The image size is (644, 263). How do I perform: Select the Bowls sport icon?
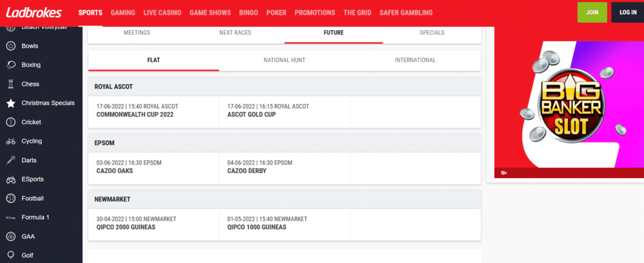click(x=11, y=46)
